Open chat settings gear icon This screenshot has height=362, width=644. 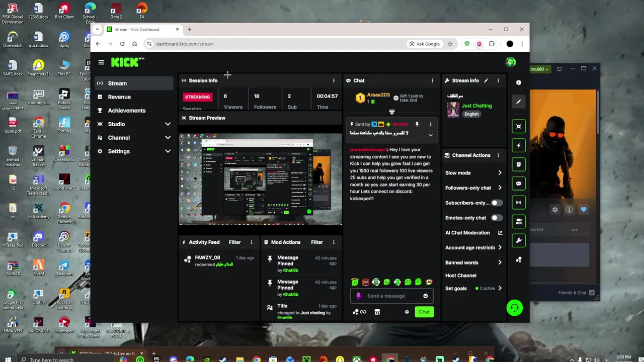coord(407,312)
